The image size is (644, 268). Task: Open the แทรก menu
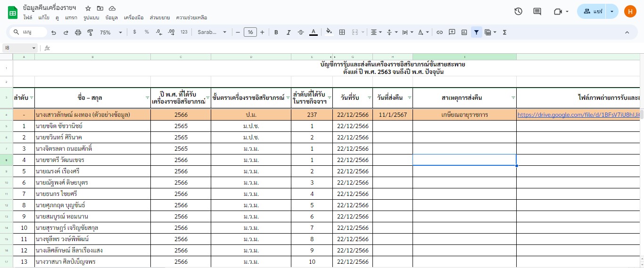[71, 18]
